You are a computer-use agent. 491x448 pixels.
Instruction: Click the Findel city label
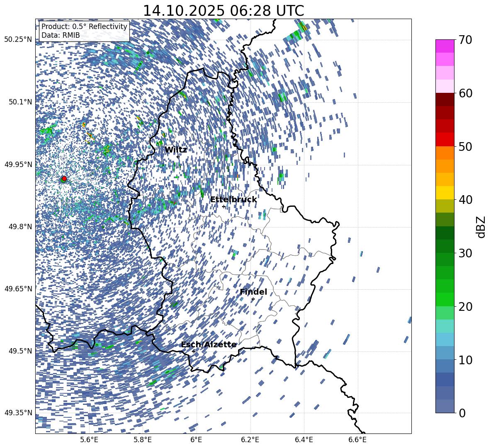(x=253, y=292)
